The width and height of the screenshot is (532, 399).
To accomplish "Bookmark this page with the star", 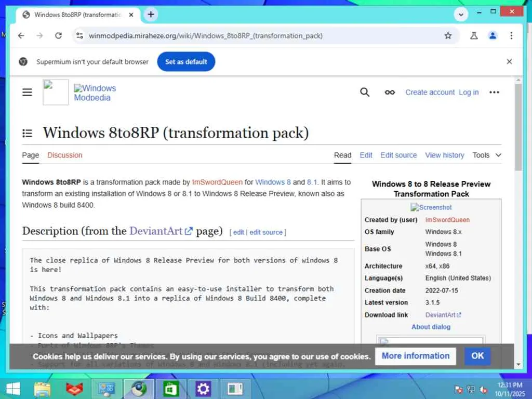I will (x=448, y=36).
